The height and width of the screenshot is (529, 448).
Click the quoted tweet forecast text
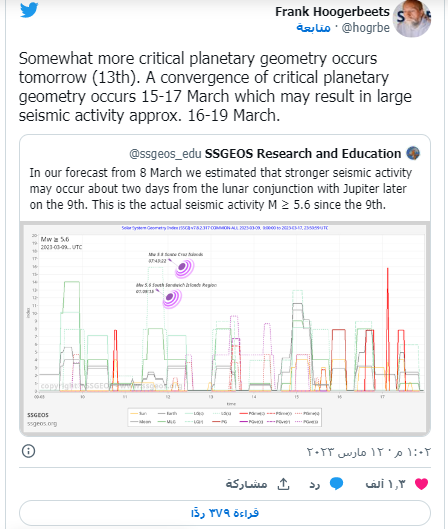click(221, 189)
